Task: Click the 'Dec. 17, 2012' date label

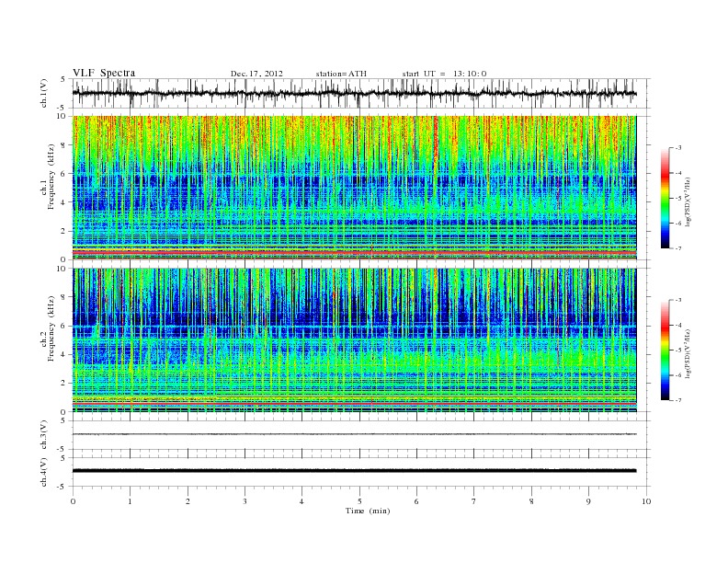Action: (256, 74)
